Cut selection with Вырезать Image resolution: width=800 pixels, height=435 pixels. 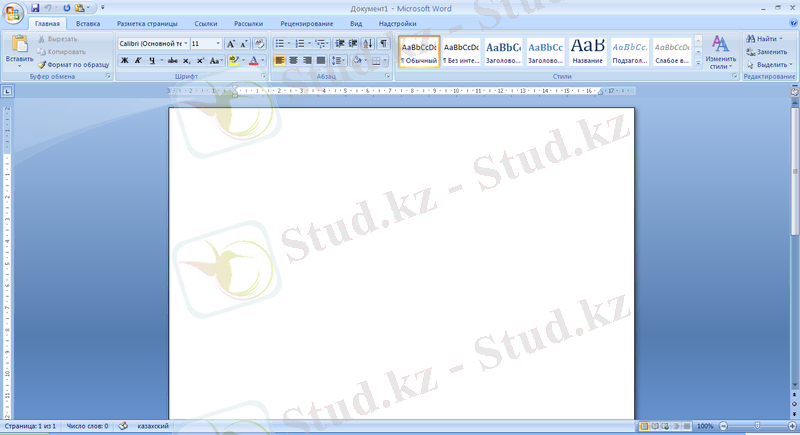(x=57, y=39)
